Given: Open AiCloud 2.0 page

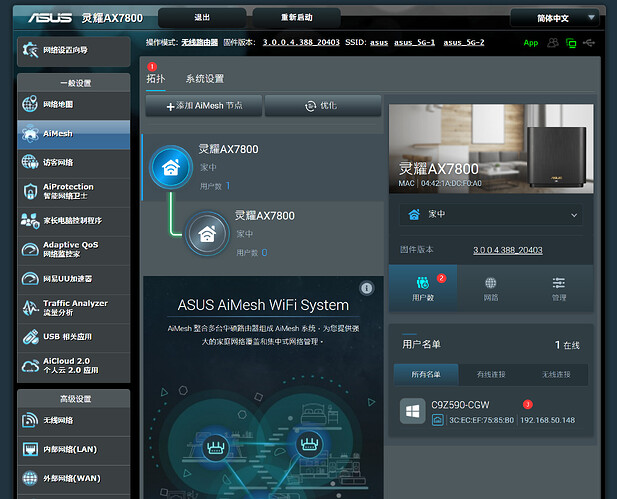Looking at the screenshot, I should [x=74, y=366].
